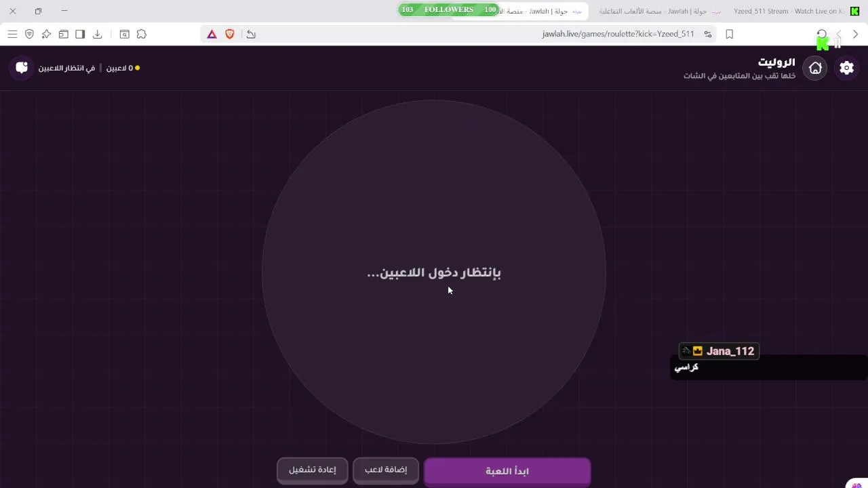Click the '0 لاعبين' player count
The image size is (868, 488).
[119, 68]
